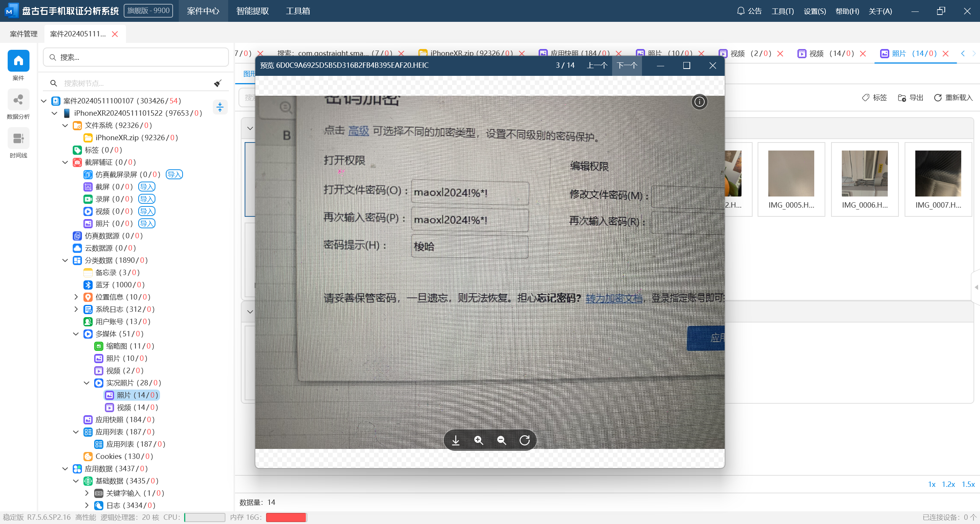Zoom out of the previewed image
Viewport: 980px width, 524px height.
point(501,440)
